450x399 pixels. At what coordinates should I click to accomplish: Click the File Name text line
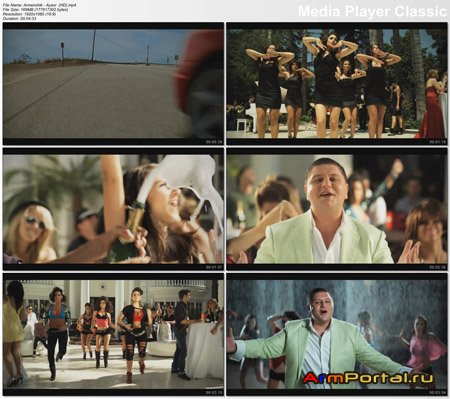(x=39, y=6)
